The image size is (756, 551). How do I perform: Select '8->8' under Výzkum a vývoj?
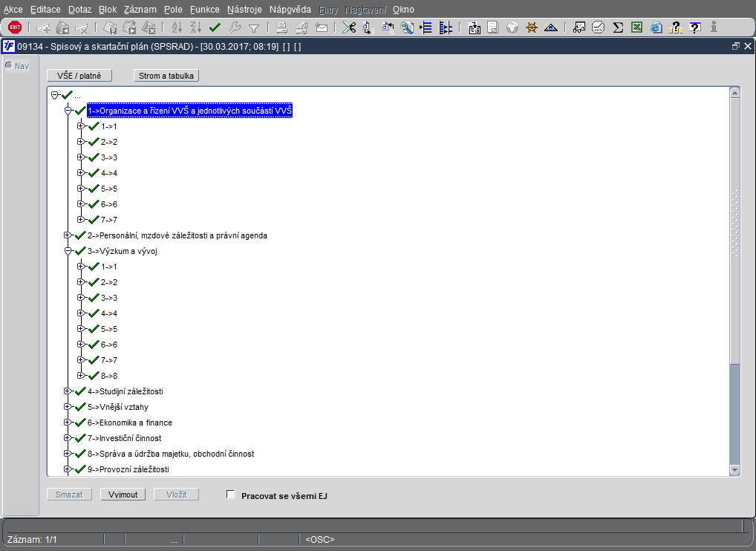[109, 376]
